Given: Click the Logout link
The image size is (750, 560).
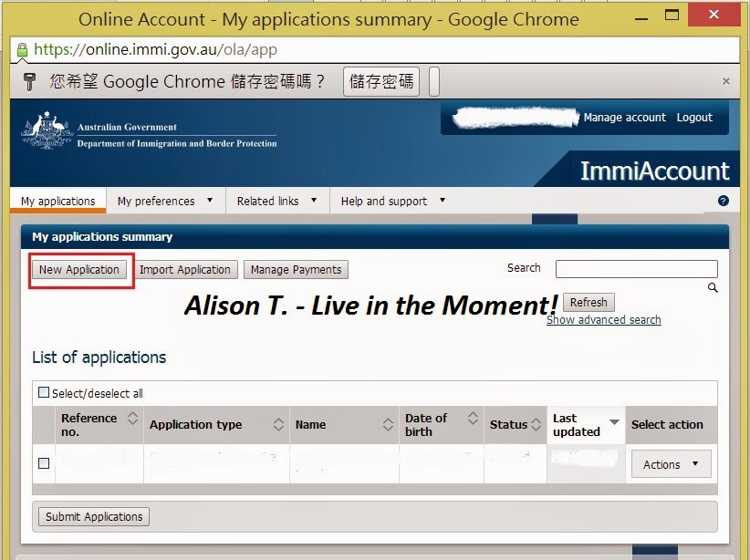Looking at the screenshot, I should (x=694, y=117).
